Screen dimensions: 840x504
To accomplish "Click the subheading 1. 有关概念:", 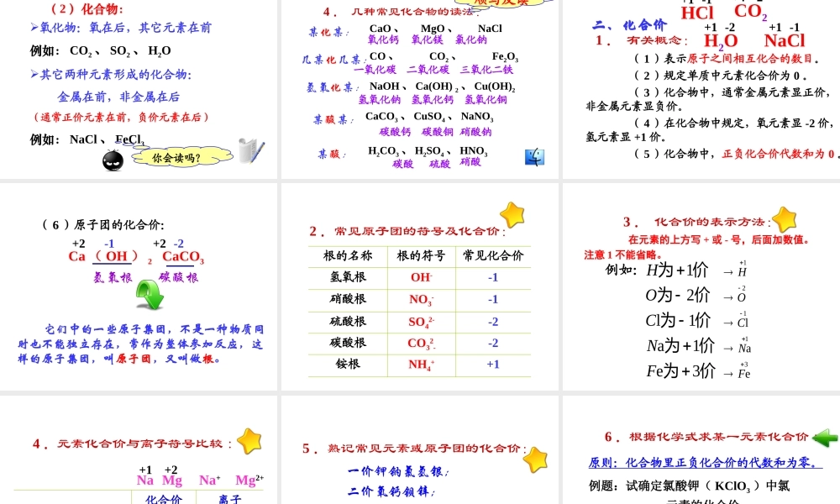I will 642,40.
